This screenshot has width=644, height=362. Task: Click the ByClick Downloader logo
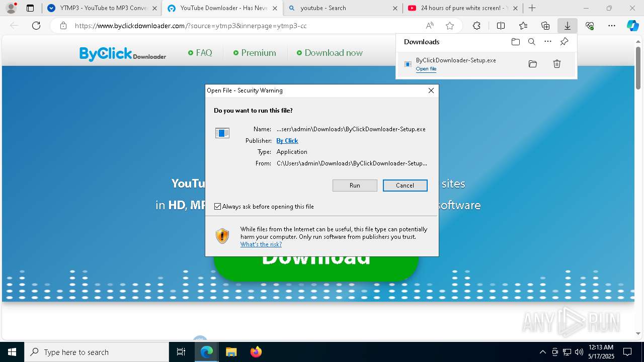tap(123, 53)
